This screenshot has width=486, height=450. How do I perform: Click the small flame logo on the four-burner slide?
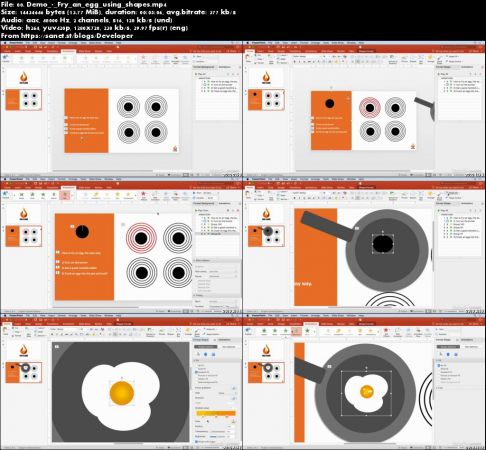tap(175, 148)
